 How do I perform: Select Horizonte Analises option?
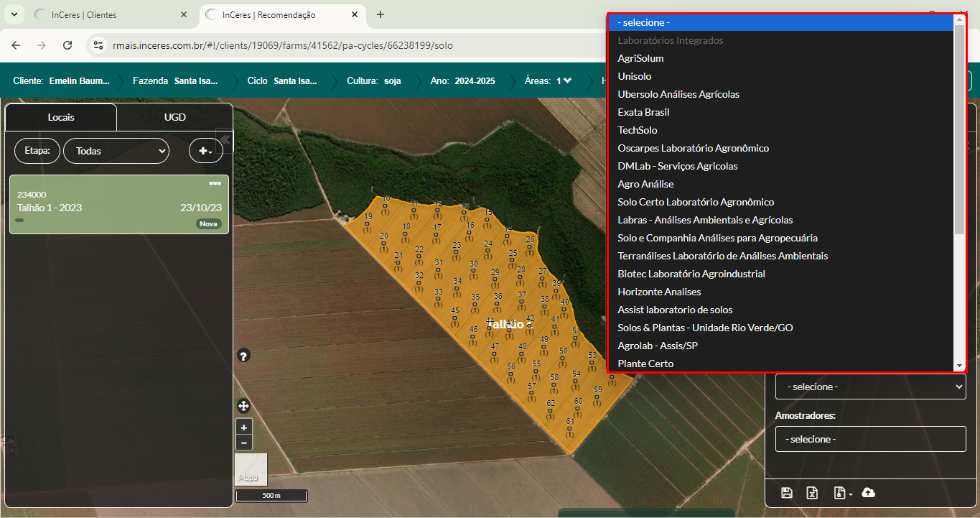pos(781,292)
